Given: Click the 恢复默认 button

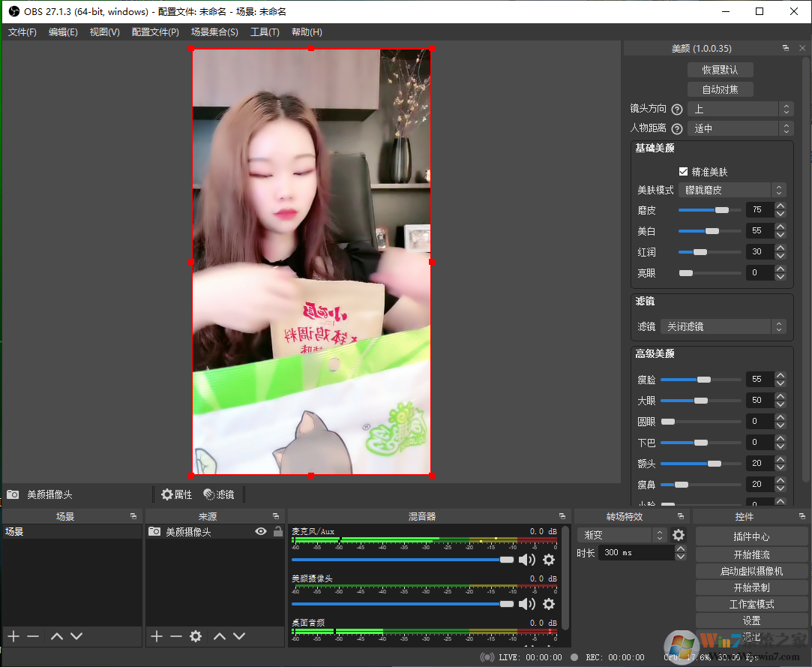Looking at the screenshot, I should pyautogui.click(x=720, y=70).
